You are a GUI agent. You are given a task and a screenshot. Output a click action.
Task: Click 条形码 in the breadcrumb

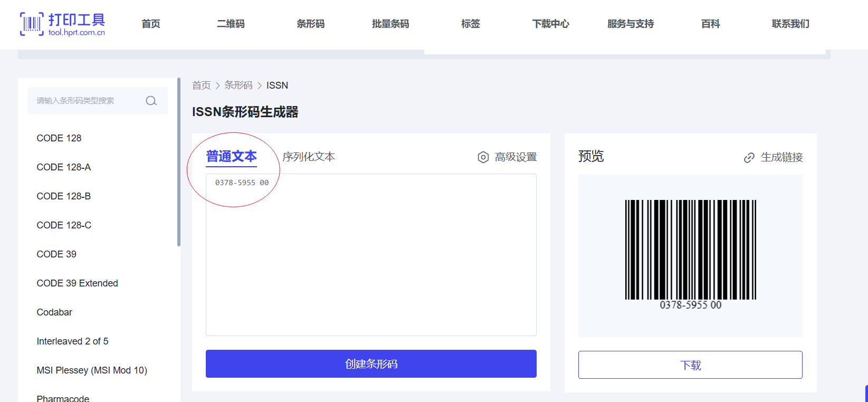coord(239,85)
